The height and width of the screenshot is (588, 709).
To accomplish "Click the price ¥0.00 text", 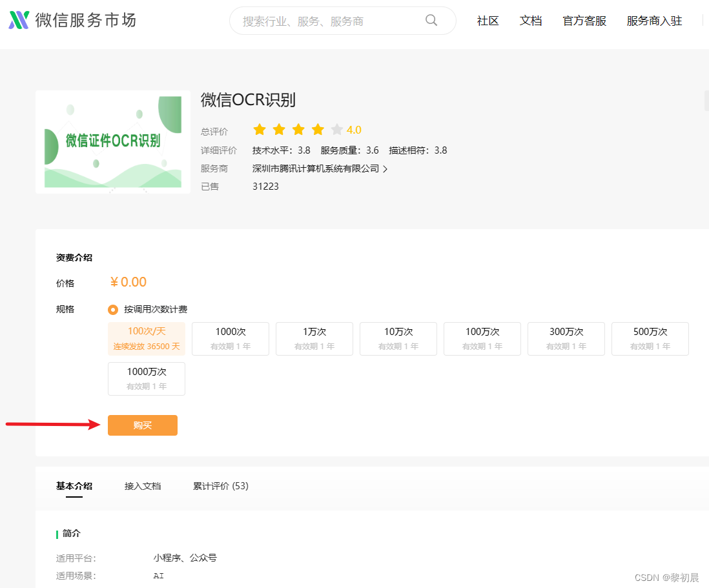I will point(128,282).
